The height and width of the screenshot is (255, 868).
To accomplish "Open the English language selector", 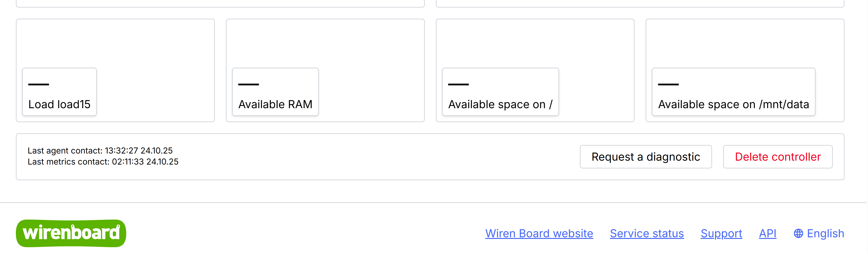I will click(x=825, y=233).
